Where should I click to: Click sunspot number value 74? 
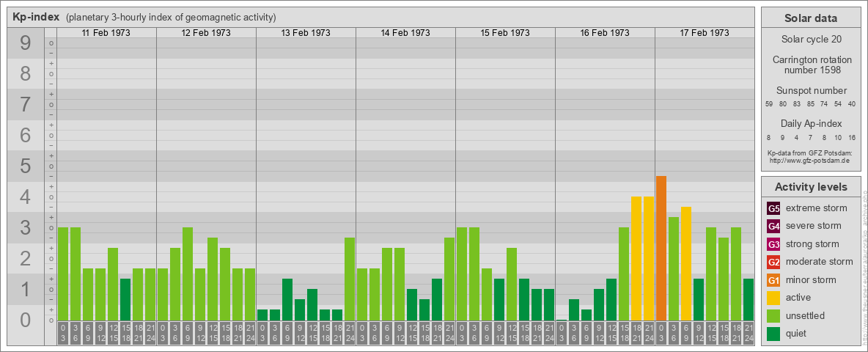[824, 104]
